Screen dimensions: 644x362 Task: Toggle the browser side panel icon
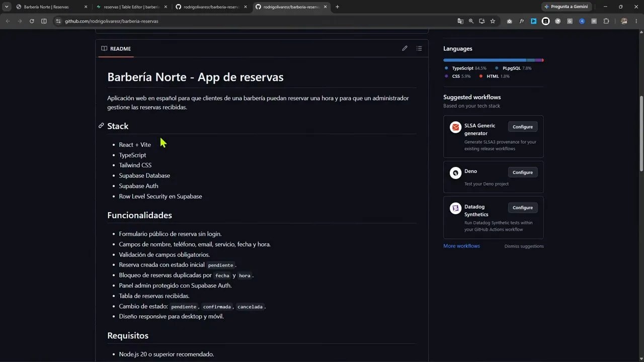point(44,21)
